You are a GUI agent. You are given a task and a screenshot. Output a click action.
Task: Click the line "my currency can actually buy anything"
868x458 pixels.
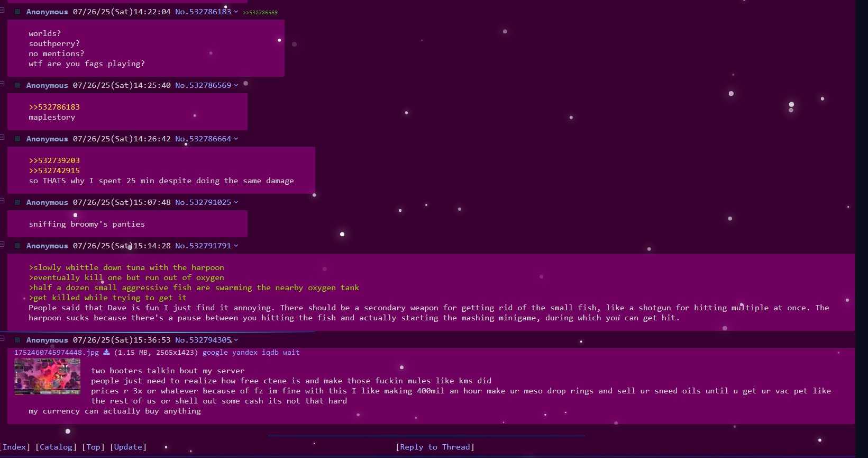115,411
